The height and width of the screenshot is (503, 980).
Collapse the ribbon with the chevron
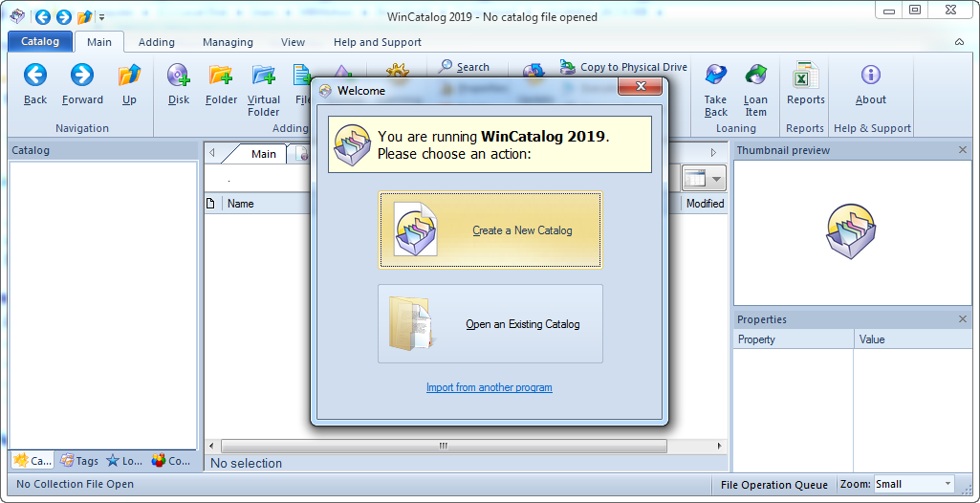coord(959,42)
